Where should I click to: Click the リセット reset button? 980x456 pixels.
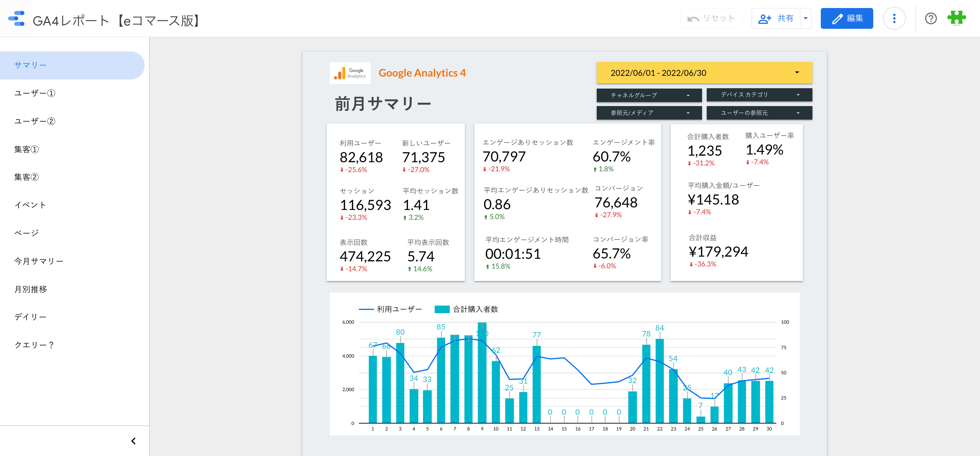[711, 18]
